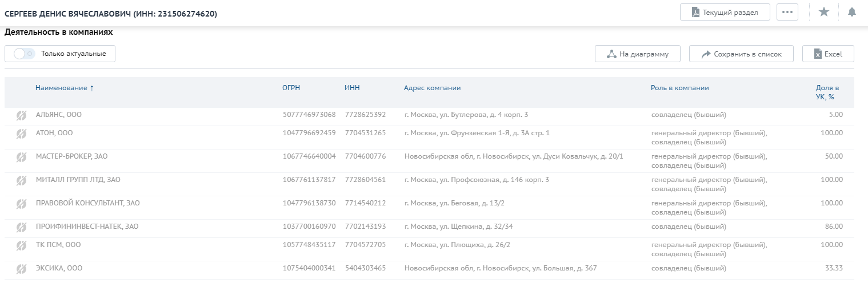The image size is (868, 291).
Task: Click the status icon beside ТК ПСМ, ООО
Action: [x=21, y=246]
